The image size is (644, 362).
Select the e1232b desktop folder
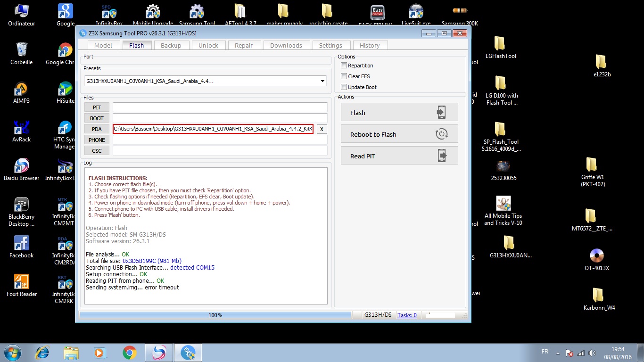[602, 66]
